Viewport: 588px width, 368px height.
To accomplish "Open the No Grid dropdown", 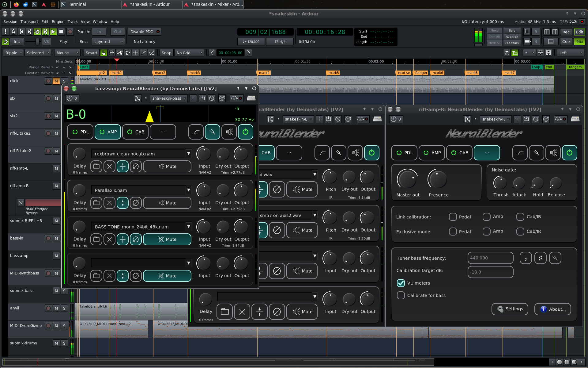I will coord(189,53).
